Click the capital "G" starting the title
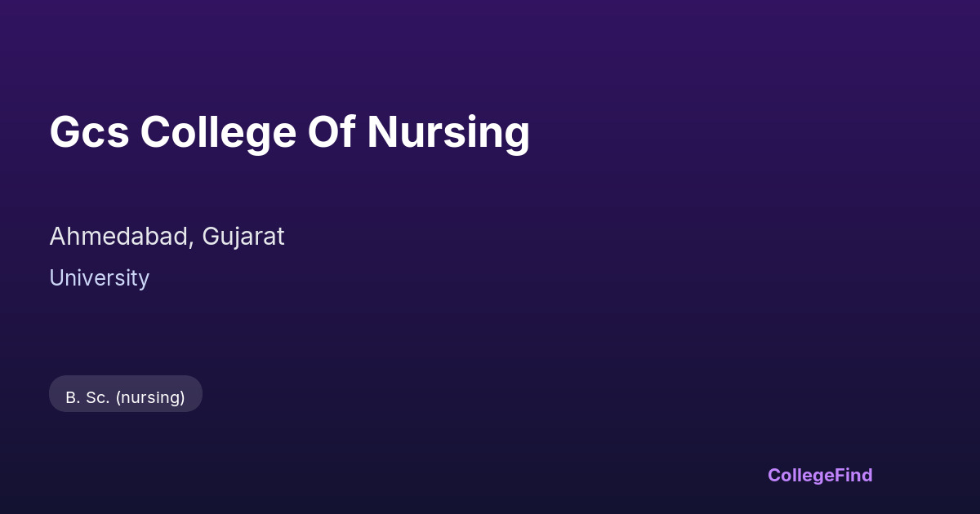Screen dimensions: 980x514 click(x=65, y=132)
